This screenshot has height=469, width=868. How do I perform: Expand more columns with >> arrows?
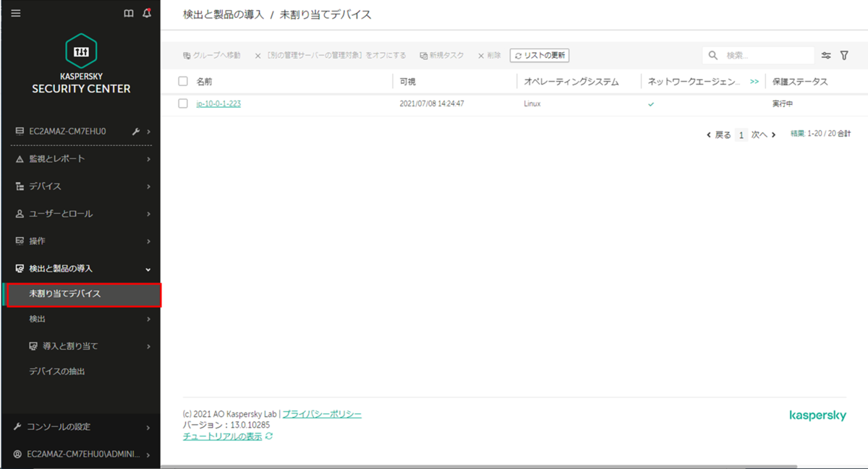click(754, 82)
